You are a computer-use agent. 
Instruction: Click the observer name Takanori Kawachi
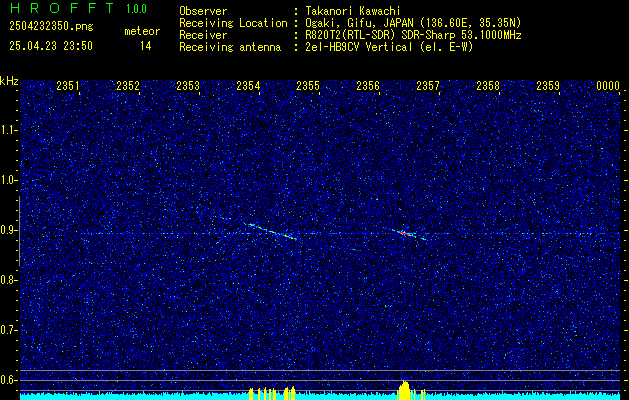pyautogui.click(x=353, y=11)
